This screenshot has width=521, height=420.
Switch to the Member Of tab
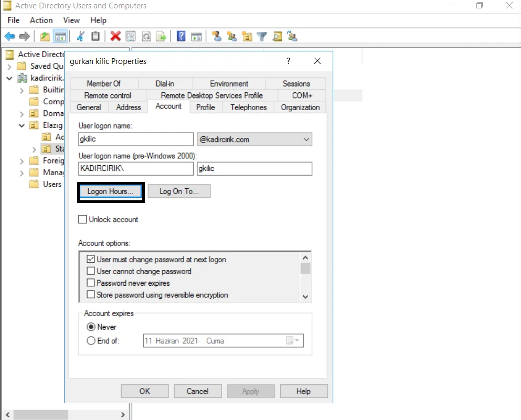coord(104,83)
